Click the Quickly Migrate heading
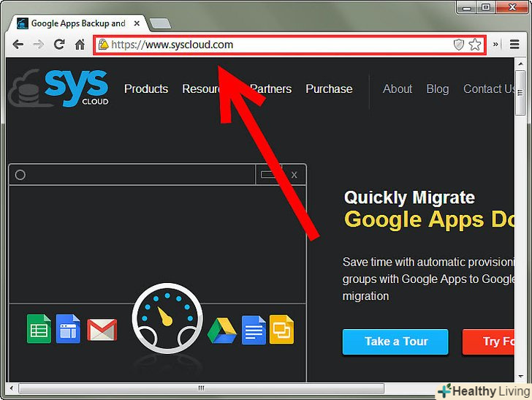The width and height of the screenshot is (532, 400). coord(409,197)
